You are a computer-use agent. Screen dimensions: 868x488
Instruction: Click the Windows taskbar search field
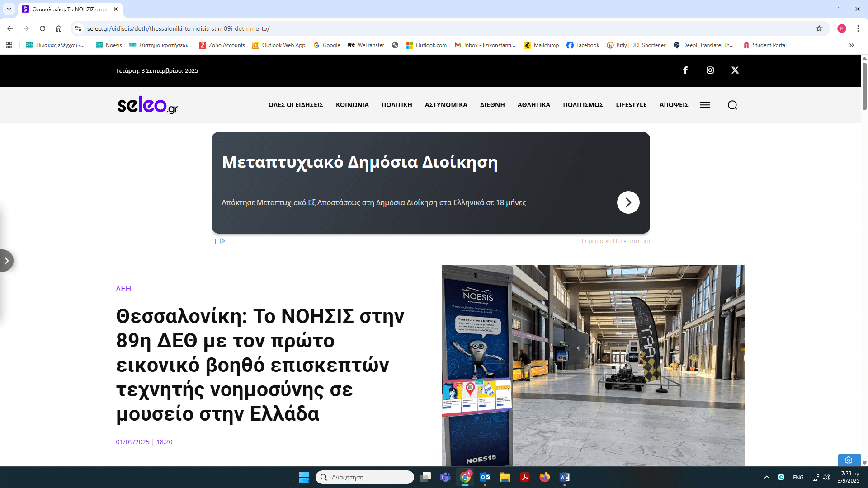pos(365,477)
